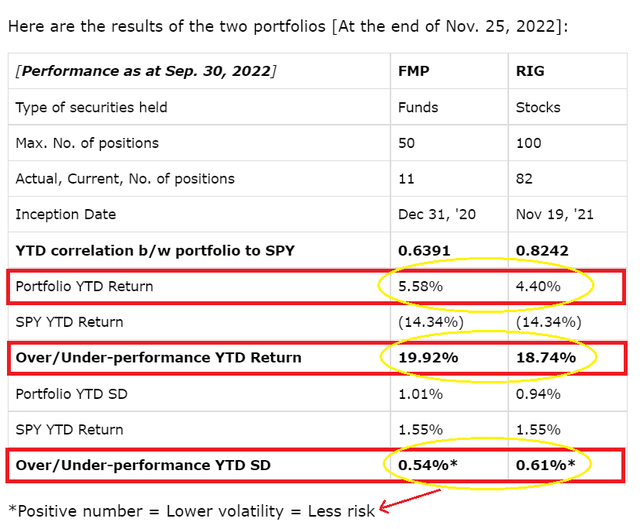Select the RIG column header

[x=528, y=71]
